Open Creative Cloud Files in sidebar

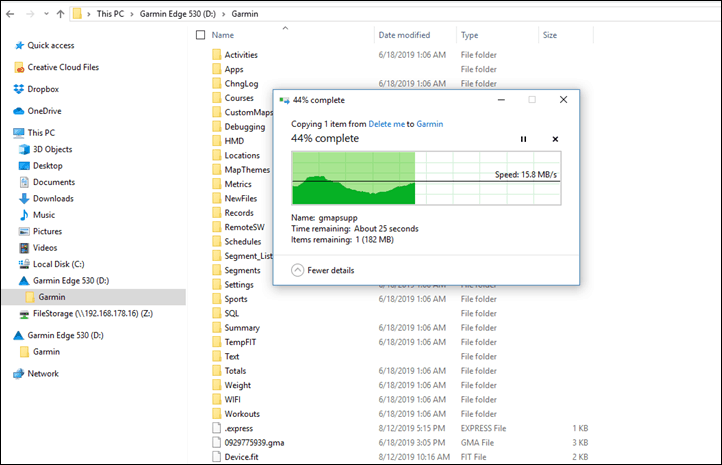63,67
